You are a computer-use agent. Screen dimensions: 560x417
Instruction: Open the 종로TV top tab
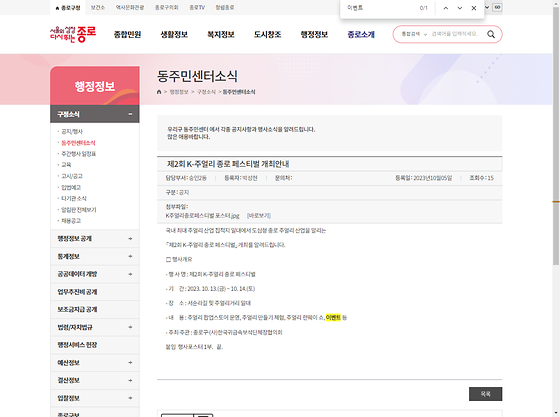(197, 7)
